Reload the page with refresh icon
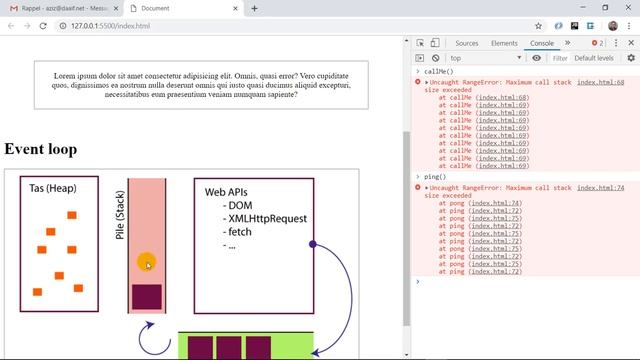Image resolution: width=640 pixels, height=360 pixels. click(x=43, y=26)
